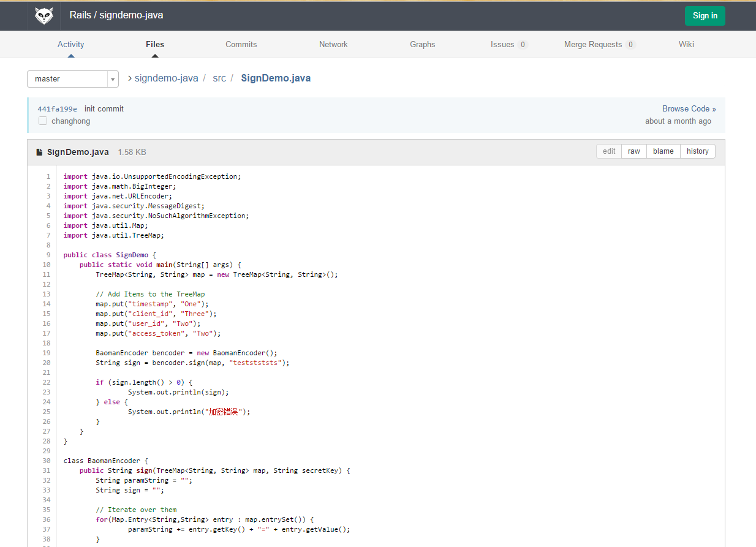This screenshot has width=756, height=547.
Task: View the raw file
Action: coord(634,151)
